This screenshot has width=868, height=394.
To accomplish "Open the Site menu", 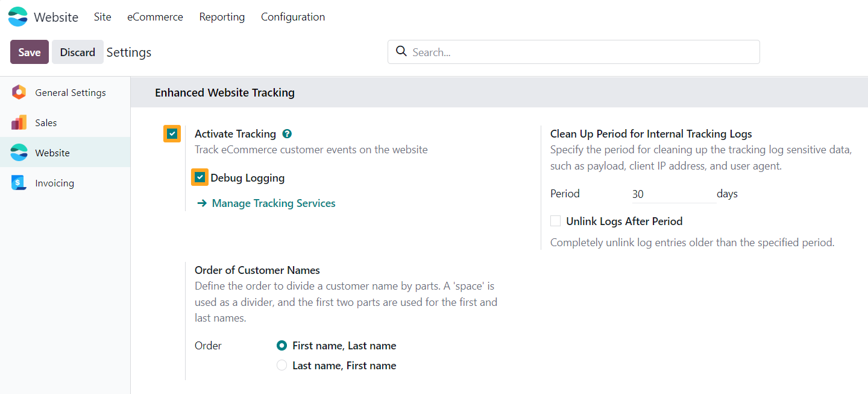I will tap(102, 16).
